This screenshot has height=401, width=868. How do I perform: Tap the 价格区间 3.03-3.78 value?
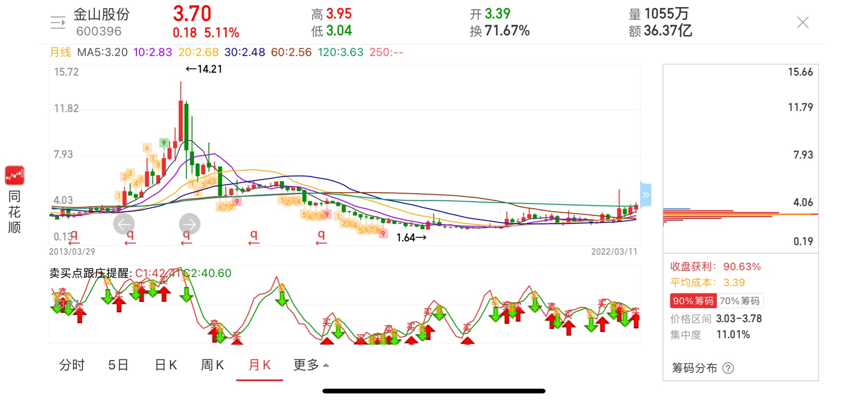739,319
